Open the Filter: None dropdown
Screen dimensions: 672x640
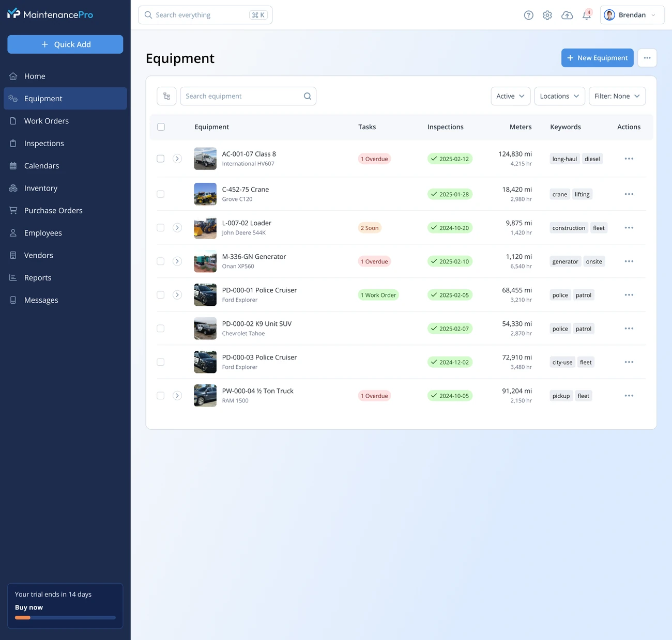[617, 96]
